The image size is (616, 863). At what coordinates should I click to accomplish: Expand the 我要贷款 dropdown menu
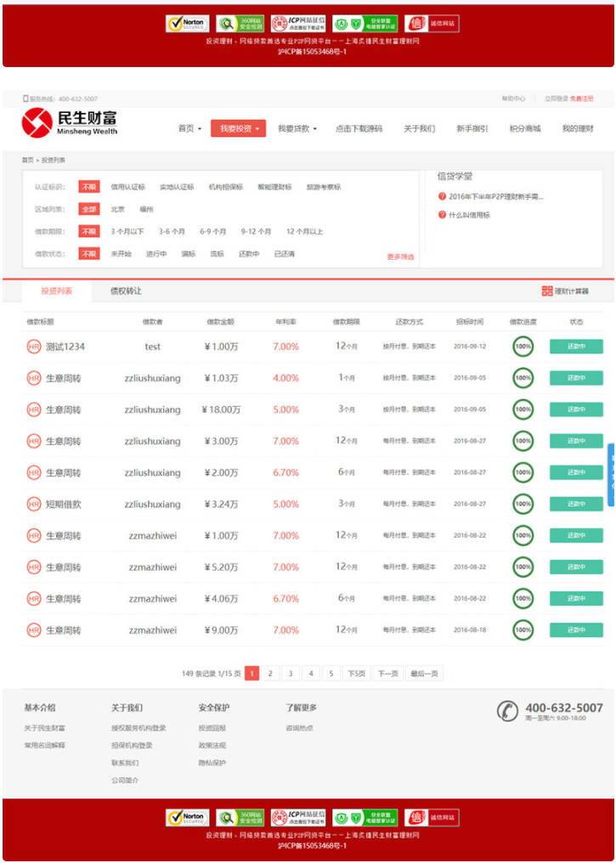(x=297, y=129)
